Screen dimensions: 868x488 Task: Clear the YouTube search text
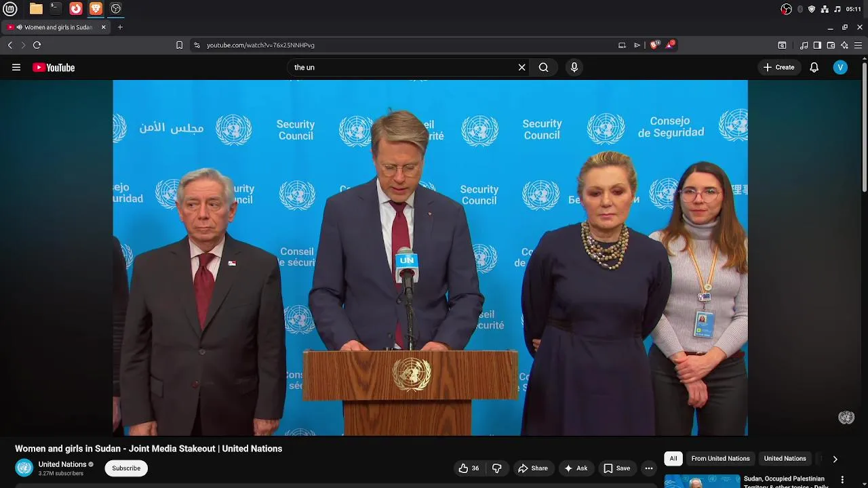[521, 67]
